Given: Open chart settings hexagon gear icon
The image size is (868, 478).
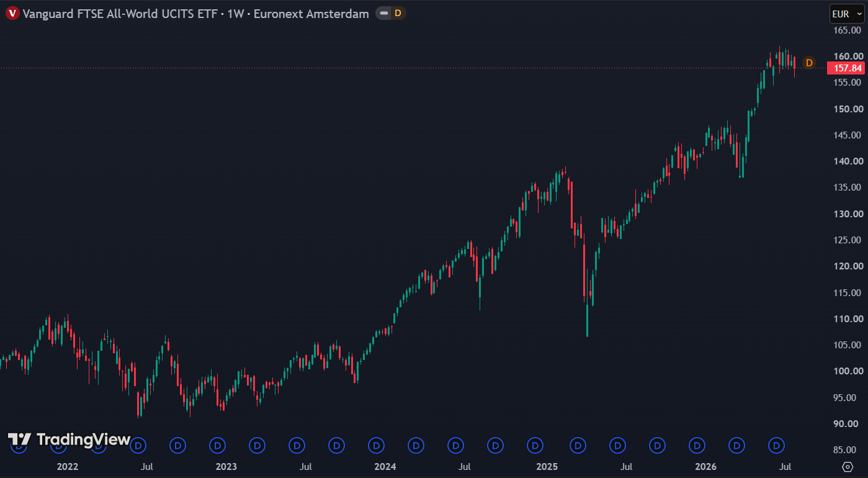Looking at the screenshot, I should pyautogui.click(x=848, y=466).
